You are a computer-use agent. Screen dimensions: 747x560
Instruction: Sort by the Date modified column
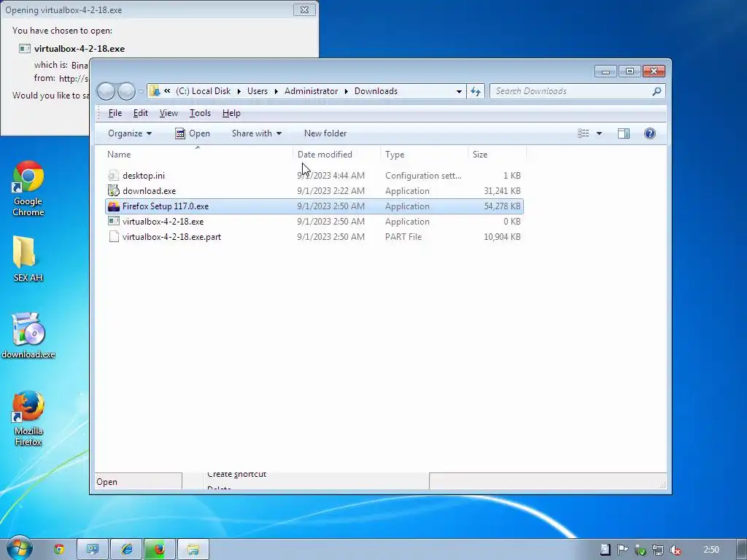(x=336, y=155)
